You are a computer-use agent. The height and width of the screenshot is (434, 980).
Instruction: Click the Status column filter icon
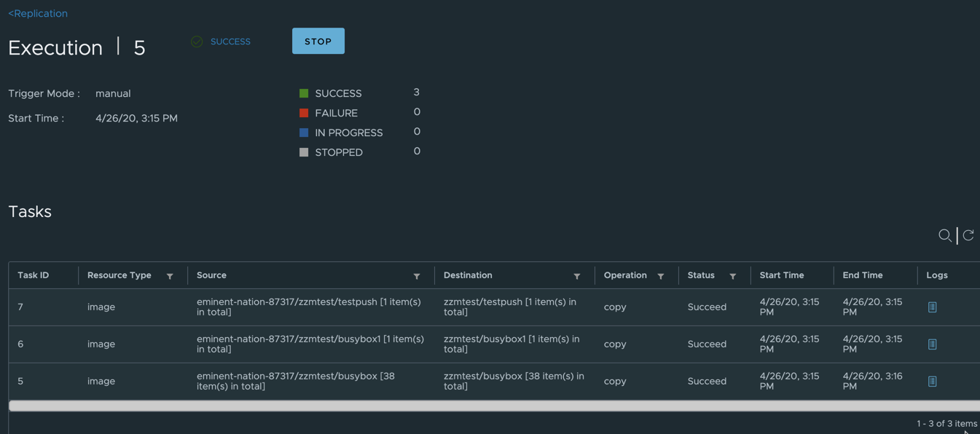pos(732,275)
